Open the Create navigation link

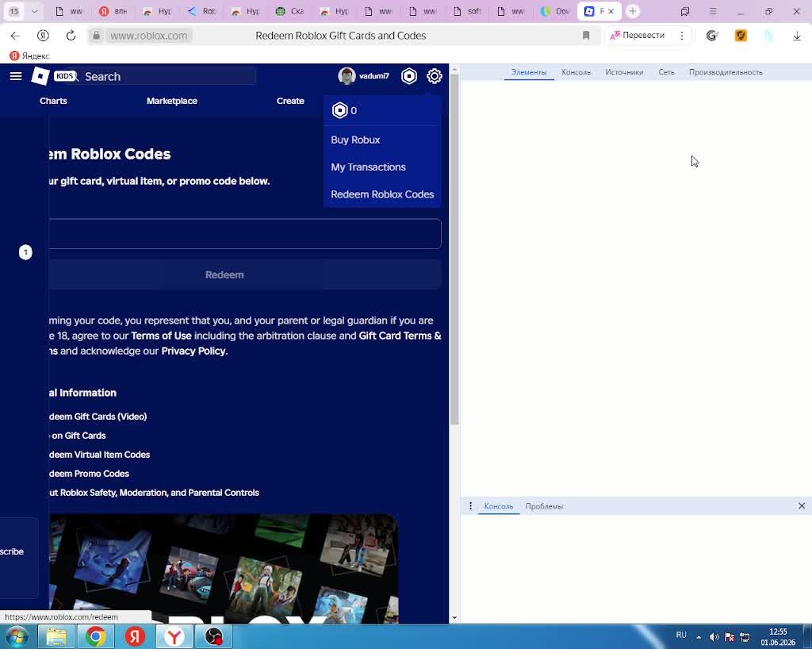290,101
